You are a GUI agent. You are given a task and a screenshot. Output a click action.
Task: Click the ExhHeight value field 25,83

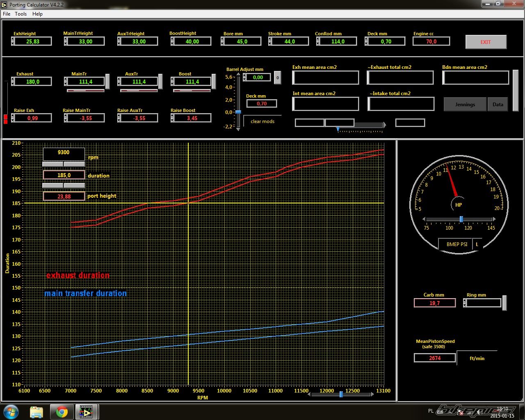pyautogui.click(x=33, y=41)
